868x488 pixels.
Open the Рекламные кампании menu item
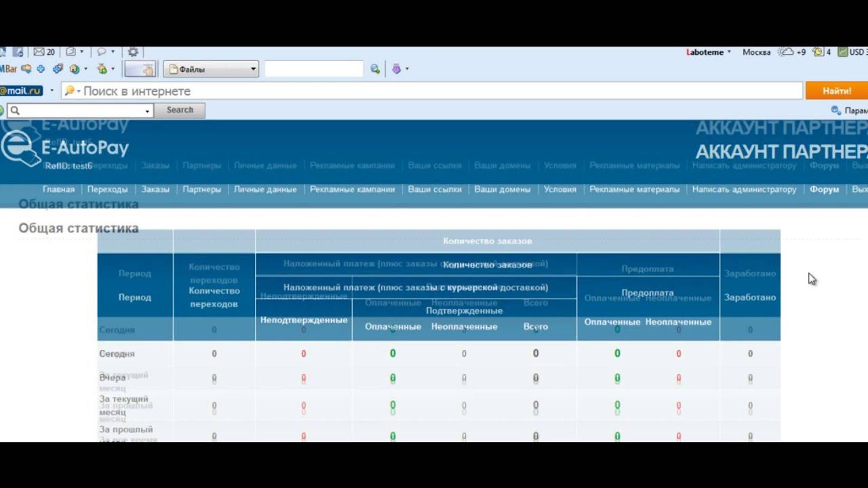(x=352, y=189)
